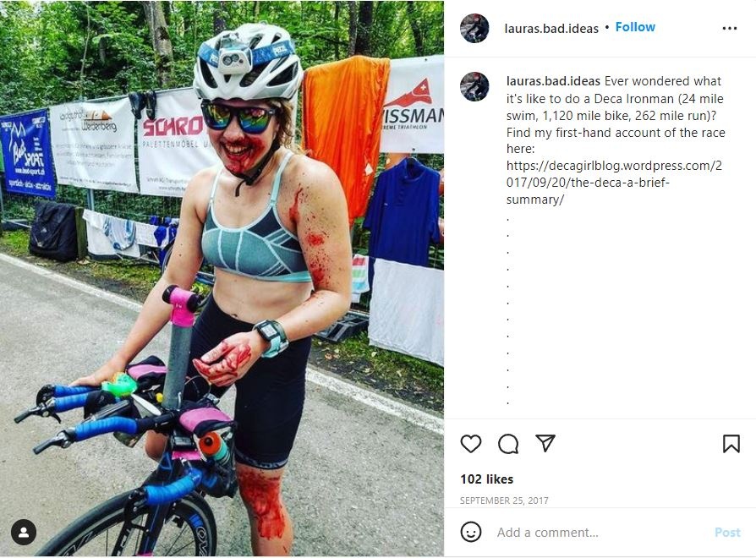This screenshot has height=558, width=756.
Task: Open comments via the speech bubble icon
Action: tap(508, 444)
